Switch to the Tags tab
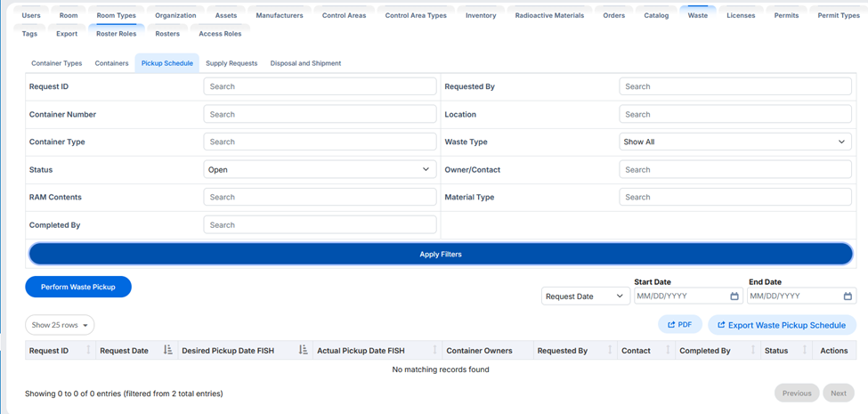 click(x=30, y=34)
